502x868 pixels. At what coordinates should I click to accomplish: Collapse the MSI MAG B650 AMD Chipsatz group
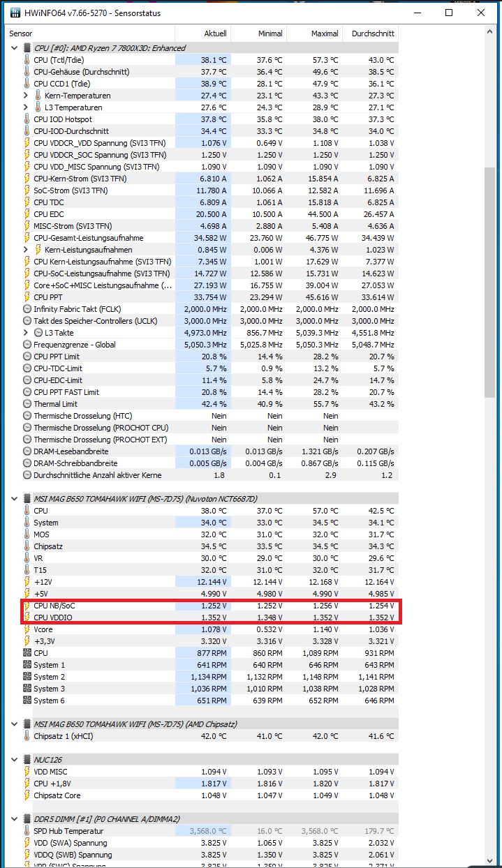[15, 724]
